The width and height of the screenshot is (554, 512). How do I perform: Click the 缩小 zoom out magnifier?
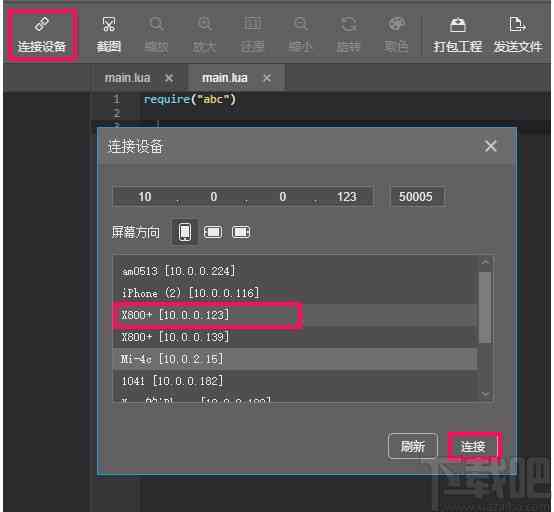tap(300, 34)
